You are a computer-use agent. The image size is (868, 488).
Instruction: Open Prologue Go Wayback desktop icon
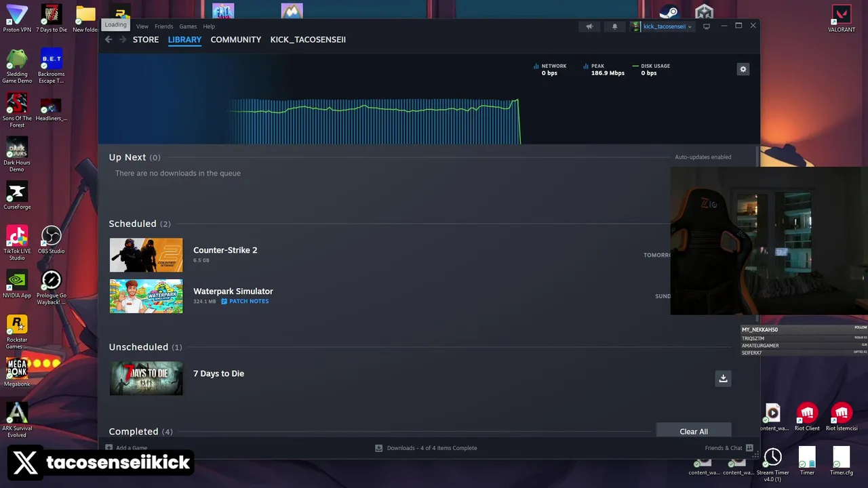[52, 287]
